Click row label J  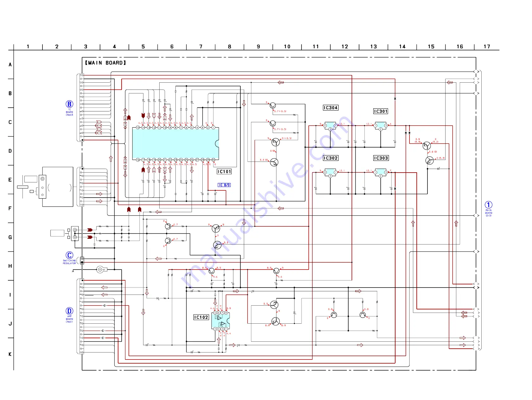click(10, 324)
